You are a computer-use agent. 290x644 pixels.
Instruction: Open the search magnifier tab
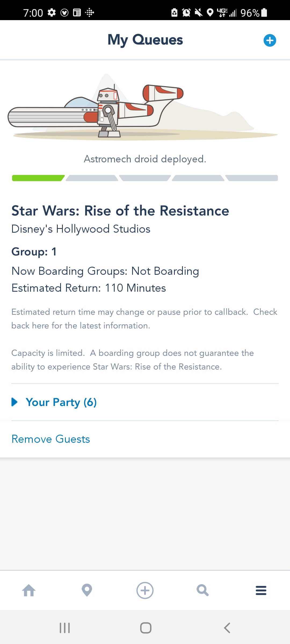tap(202, 590)
